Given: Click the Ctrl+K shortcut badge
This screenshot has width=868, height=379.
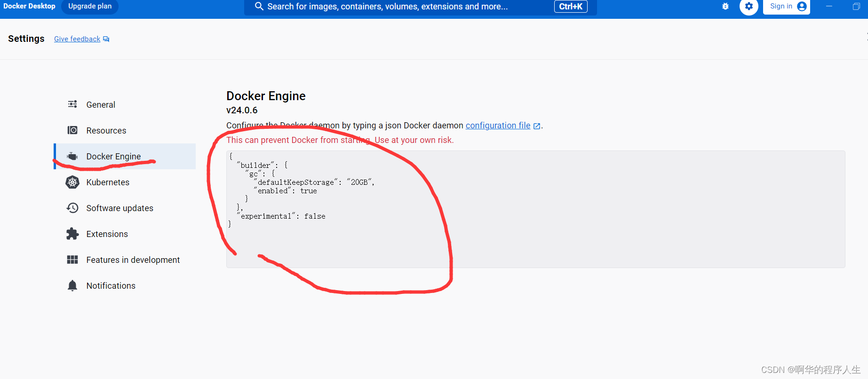Looking at the screenshot, I should (x=571, y=7).
